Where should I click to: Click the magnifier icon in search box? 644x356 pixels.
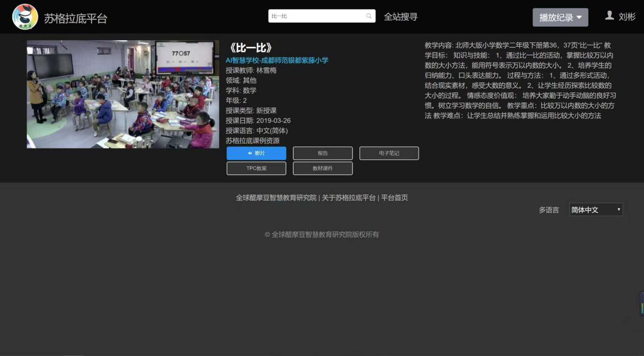[x=369, y=16]
